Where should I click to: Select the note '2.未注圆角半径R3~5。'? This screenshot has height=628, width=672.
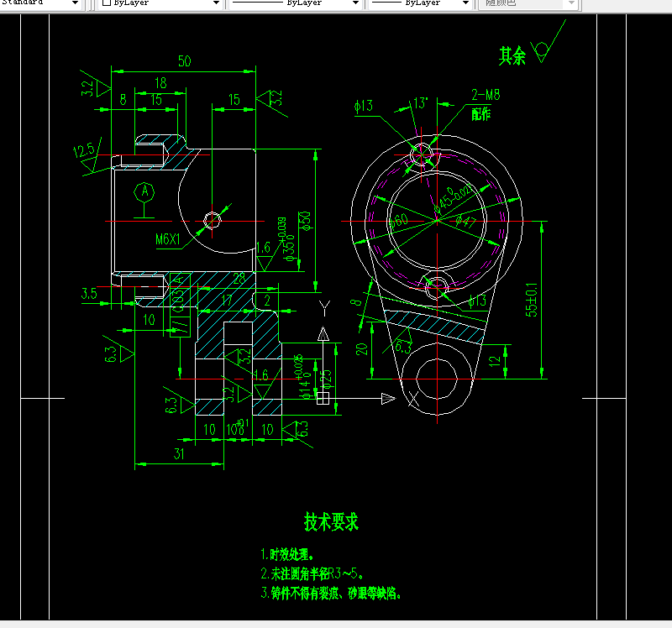tap(312, 573)
